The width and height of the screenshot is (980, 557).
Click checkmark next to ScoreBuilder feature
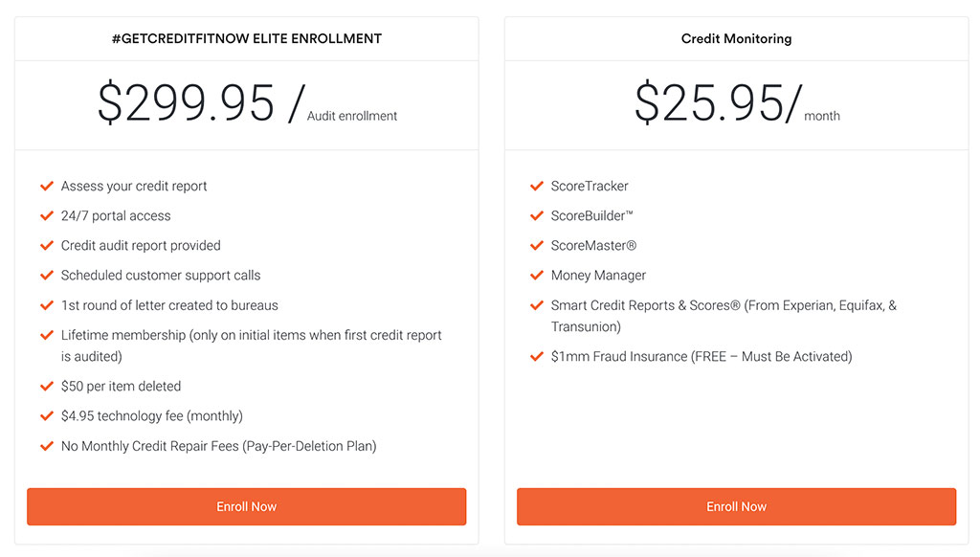(x=536, y=216)
